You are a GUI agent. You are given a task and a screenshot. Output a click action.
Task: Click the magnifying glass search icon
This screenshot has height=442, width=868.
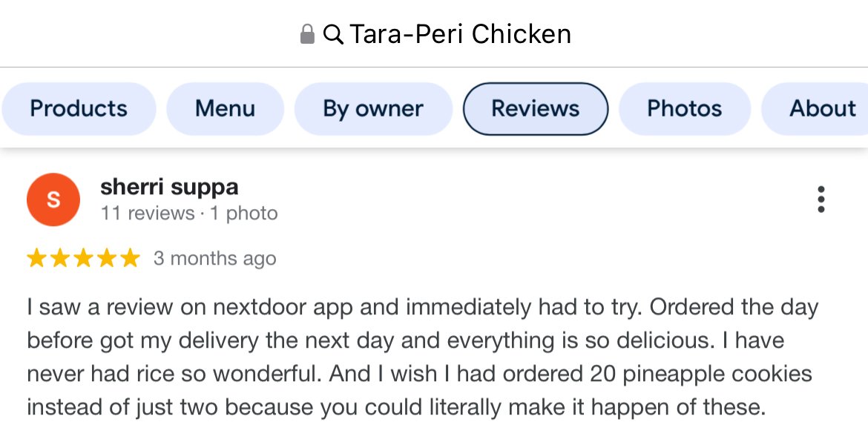coord(334,34)
